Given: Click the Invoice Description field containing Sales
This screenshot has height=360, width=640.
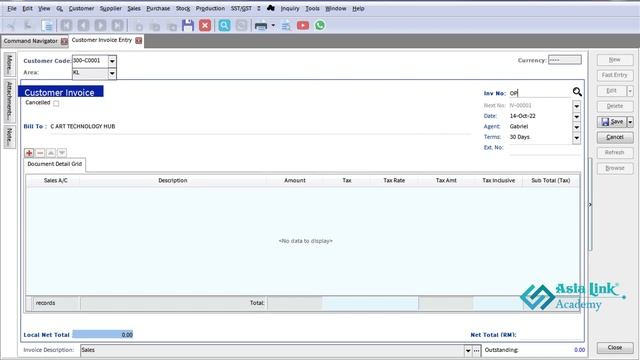Looking at the screenshot, I should [x=272, y=350].
